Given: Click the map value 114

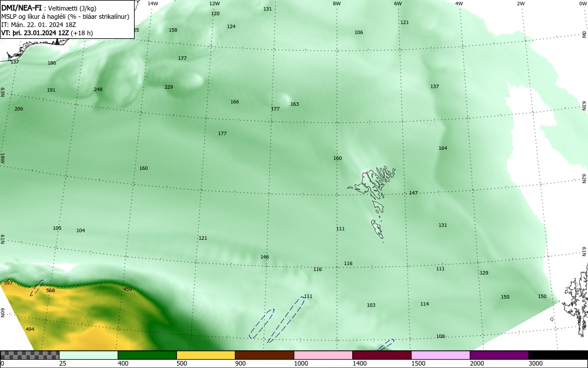Looking at the screenshot, I should (425, 304).
